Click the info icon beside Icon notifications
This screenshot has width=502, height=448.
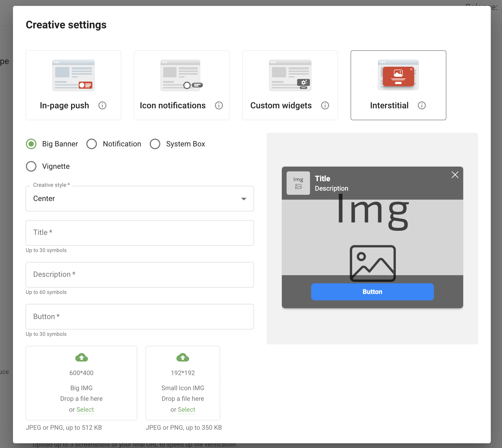click(x=219, y=105)
